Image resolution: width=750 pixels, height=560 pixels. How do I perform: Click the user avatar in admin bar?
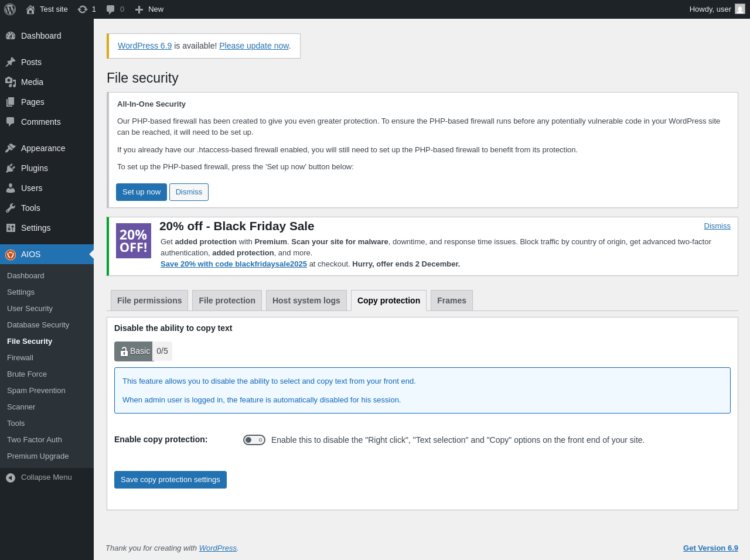[740, 9]
